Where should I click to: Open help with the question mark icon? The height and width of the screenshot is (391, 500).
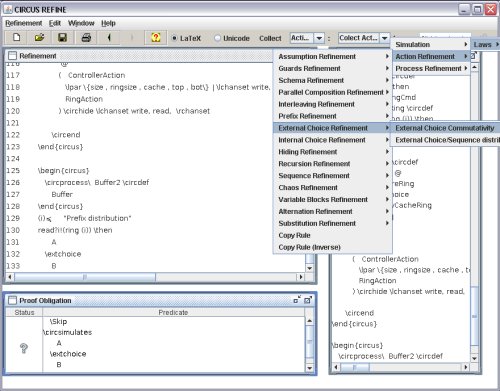(x=156, y=37)
